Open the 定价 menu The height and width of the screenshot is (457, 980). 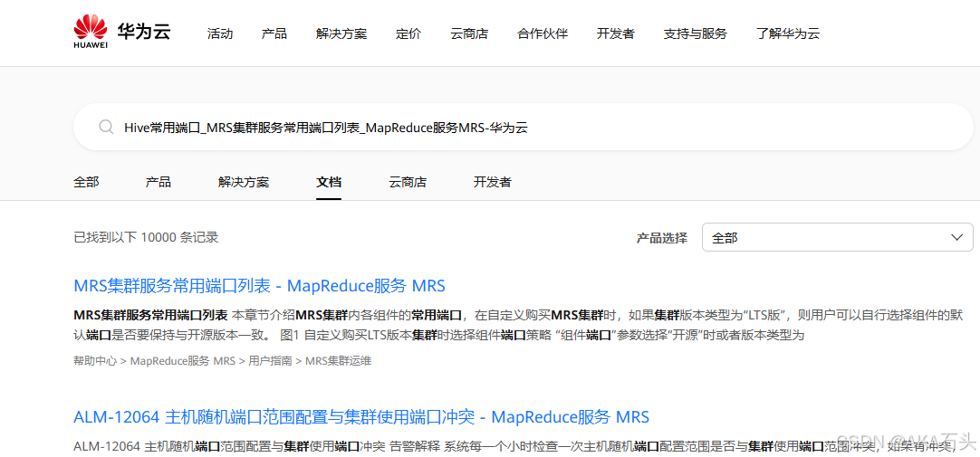(x=408, y=33)
